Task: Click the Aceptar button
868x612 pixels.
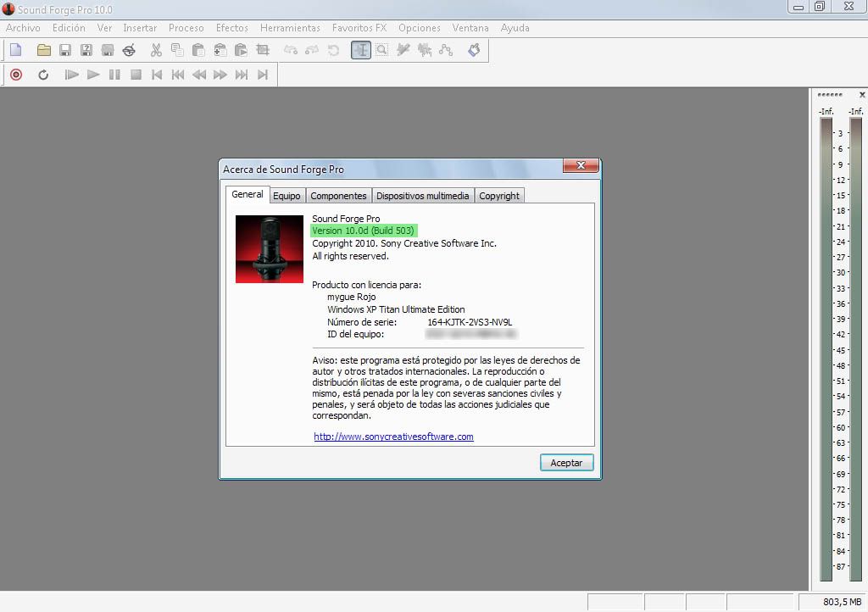Action: click(566, 463)
